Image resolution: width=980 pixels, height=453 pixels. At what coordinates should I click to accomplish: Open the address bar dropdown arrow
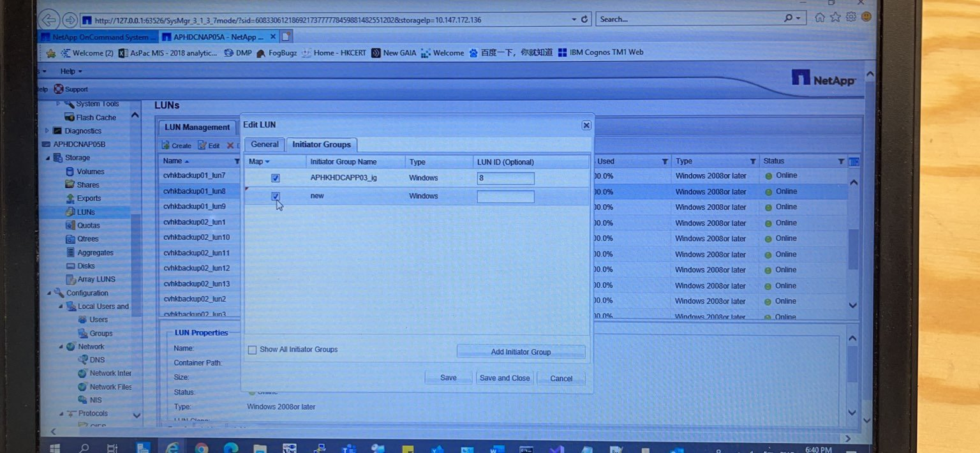[574, 20]
